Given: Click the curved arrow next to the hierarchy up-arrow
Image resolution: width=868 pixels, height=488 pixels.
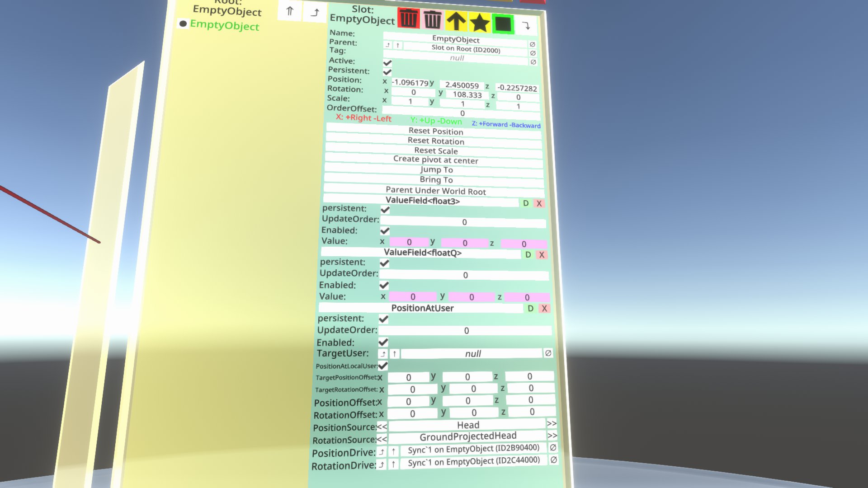Looking at the screenshot, I should 314,12.
